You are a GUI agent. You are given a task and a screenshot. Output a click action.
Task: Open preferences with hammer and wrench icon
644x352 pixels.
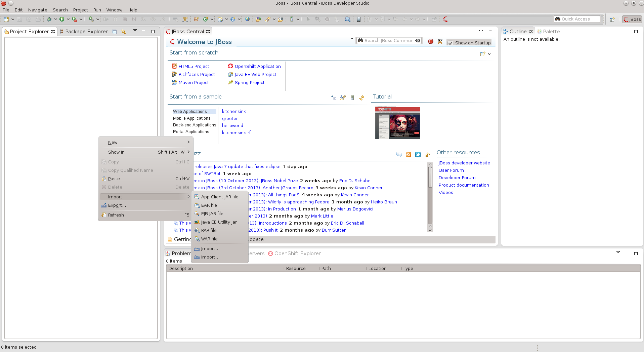pyautogui.click(x=440, y=41)
